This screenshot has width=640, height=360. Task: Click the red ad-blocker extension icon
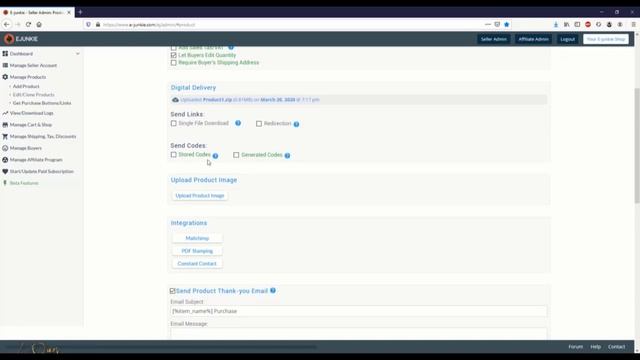click(x=588, y=24)
